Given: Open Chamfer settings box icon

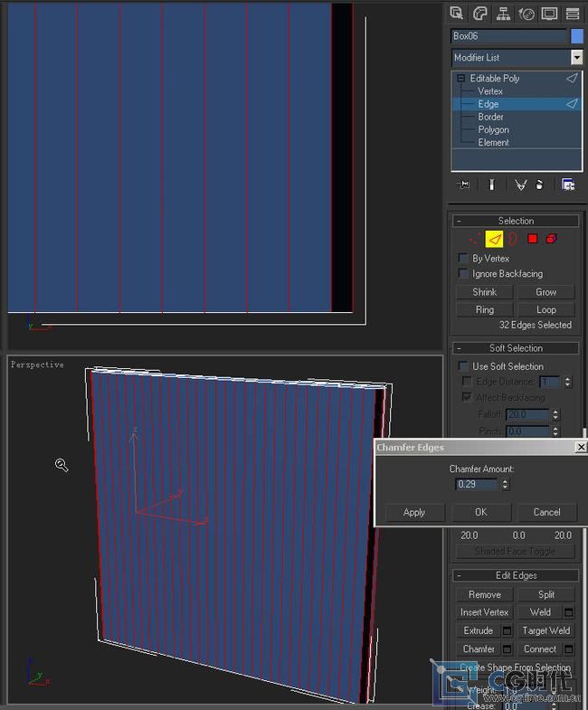Looking at the screenshot, I should tap(507, 648).
